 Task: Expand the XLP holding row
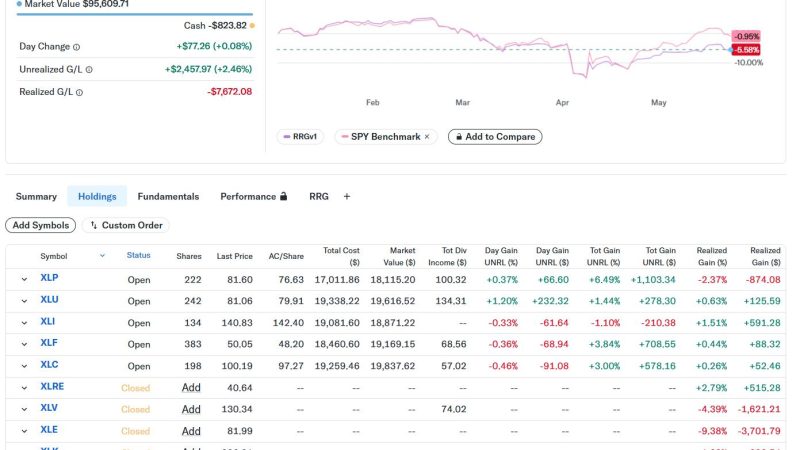click(x=24, y=279)
